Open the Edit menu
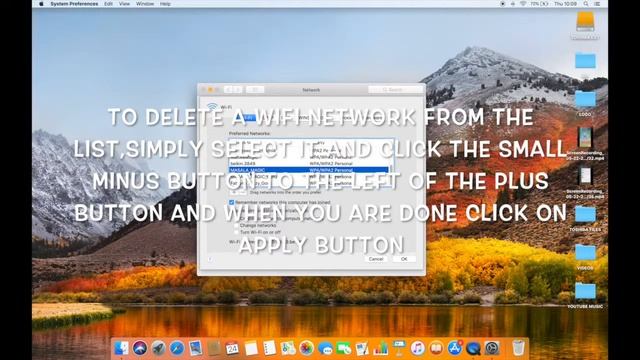Screen dimensions: 640x360 tap(108, 4)
